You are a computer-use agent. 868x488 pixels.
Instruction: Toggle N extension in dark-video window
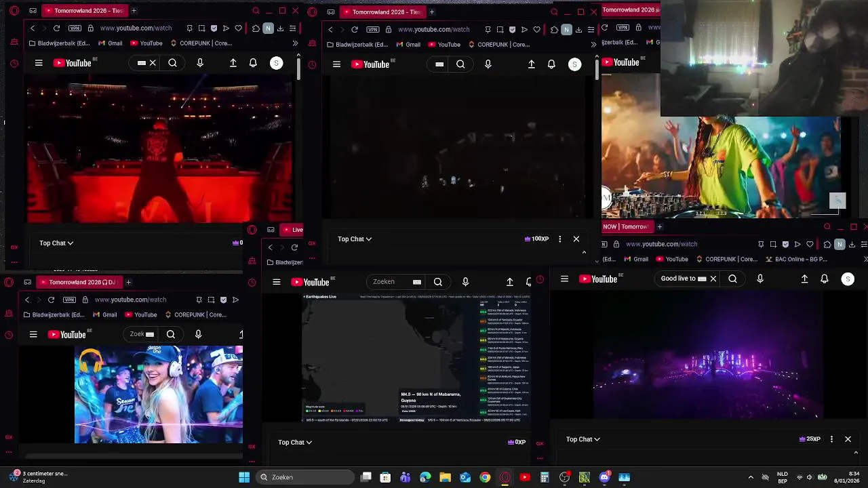click(566, 30)
